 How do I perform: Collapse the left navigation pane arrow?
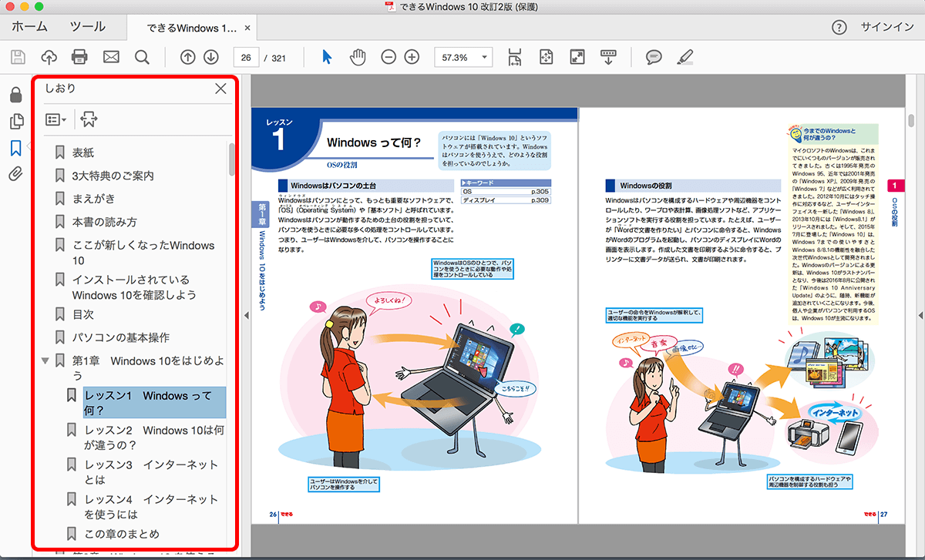pos(245,316)
